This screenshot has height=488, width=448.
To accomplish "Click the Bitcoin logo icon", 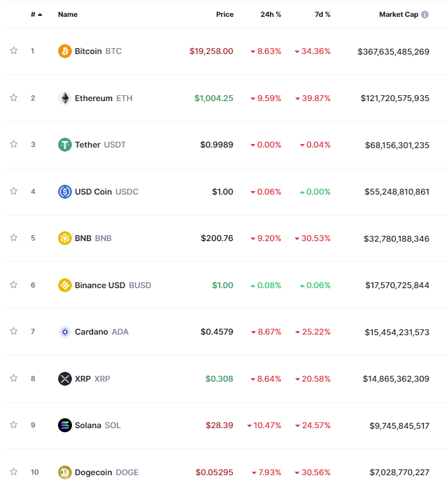I will coord(64,51).
